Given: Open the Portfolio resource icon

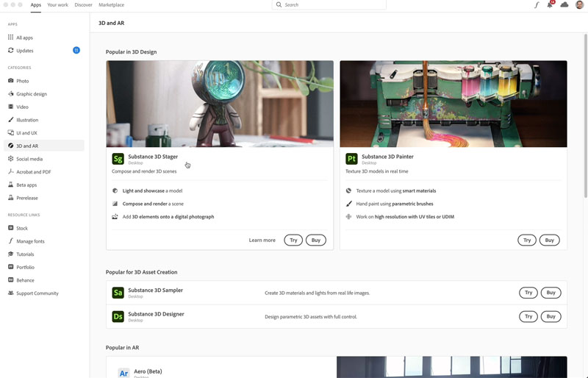Looking at the screenshot, I should (x=10, y=267).
